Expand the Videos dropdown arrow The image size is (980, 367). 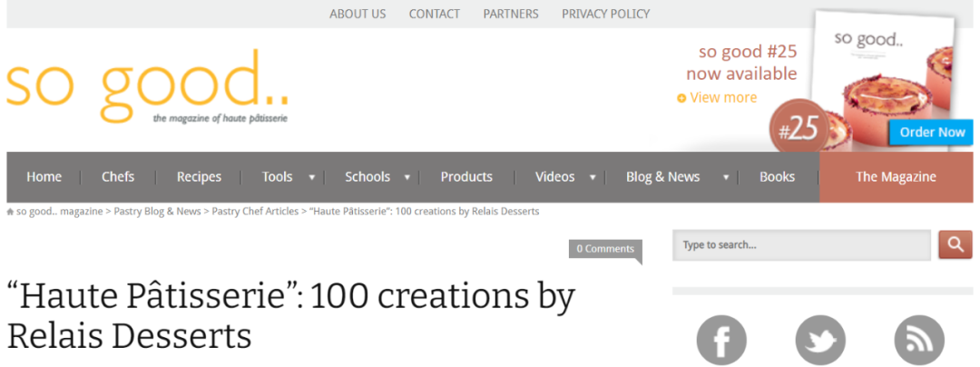click(593, 177)
